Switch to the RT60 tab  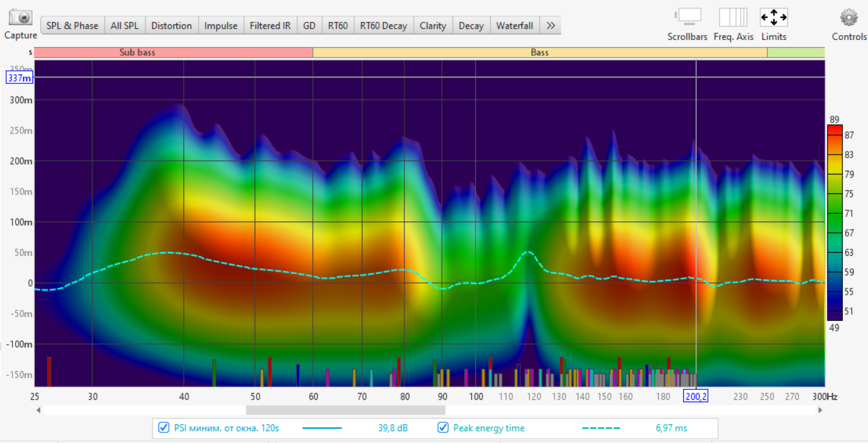(x=338, y=26)
